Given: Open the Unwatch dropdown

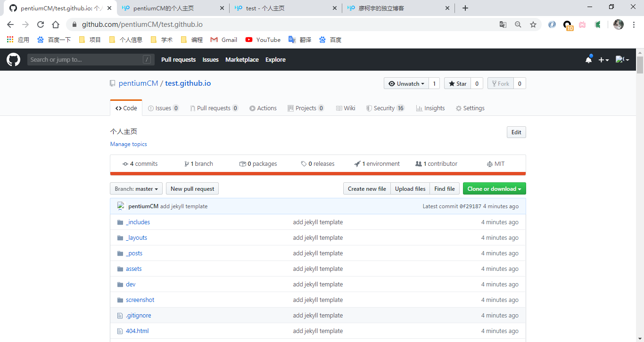Looking at the screenshot, I should tap(406, 83).
